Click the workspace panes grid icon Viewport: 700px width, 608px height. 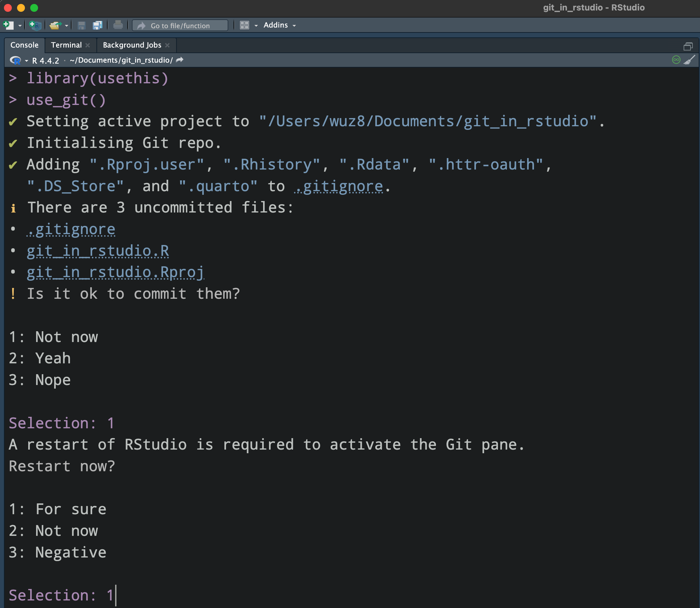[244, 26]
